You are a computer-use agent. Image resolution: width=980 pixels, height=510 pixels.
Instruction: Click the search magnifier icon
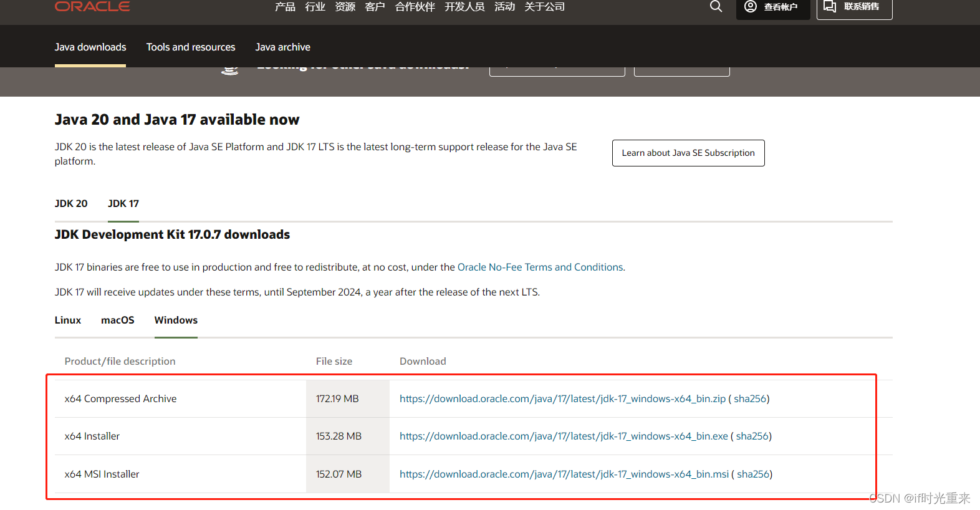point(716,6)
